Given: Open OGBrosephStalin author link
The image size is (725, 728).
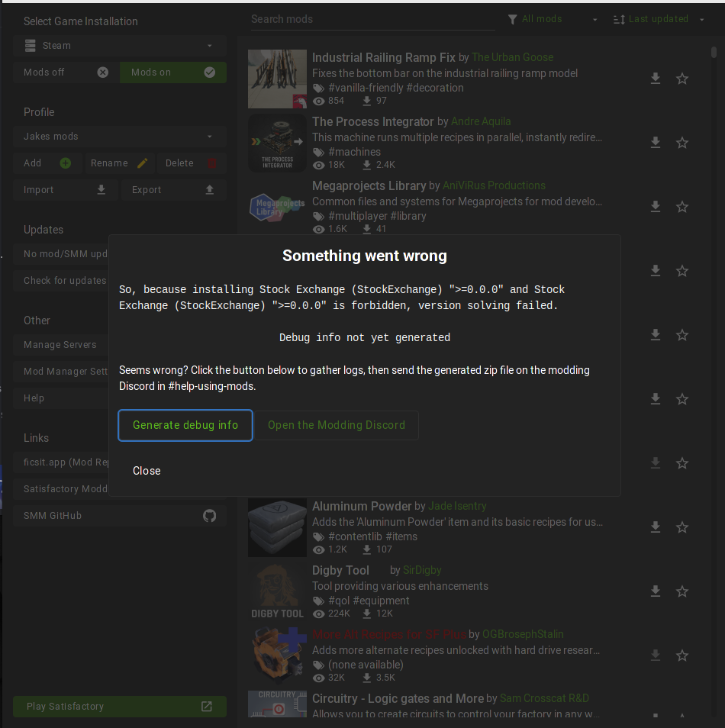Looking at the screenshot, I should pyautogui.click(x=523, y=634).
